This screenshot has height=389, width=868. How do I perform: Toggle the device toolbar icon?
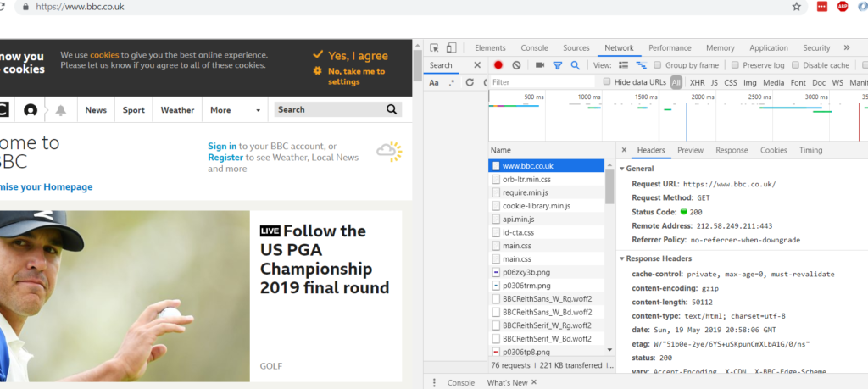pos(452,48)
